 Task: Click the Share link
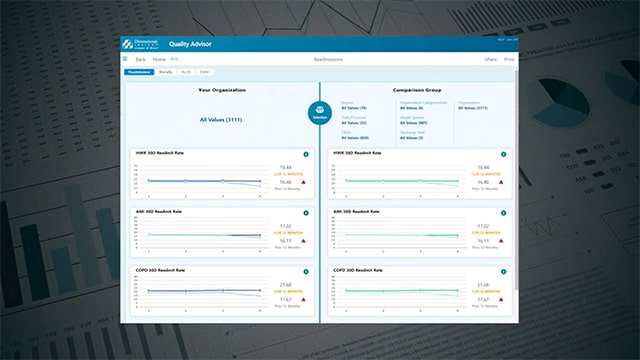pyautogui.click(x=491, y=60)
